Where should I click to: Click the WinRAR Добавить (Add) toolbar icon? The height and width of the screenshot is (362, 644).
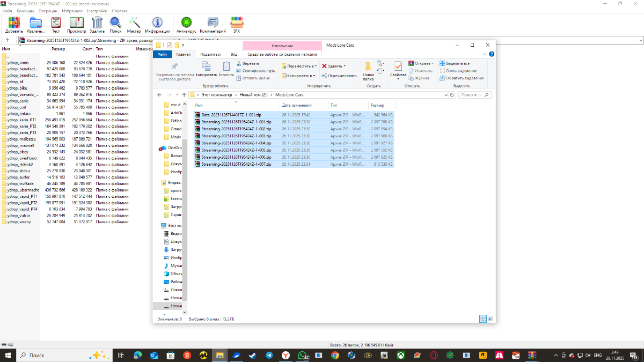tap(14, 25)
